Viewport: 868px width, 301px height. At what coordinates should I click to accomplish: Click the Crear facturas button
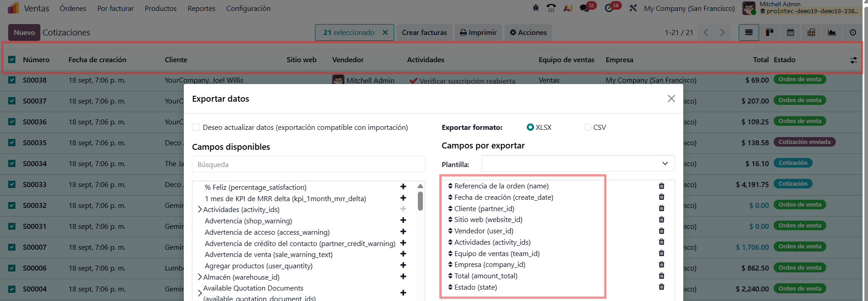click(x=424, y=33)
